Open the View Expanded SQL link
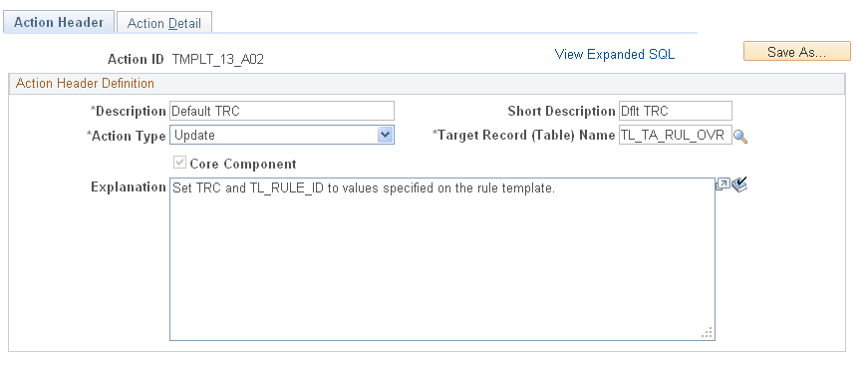 tap(615, 54)
